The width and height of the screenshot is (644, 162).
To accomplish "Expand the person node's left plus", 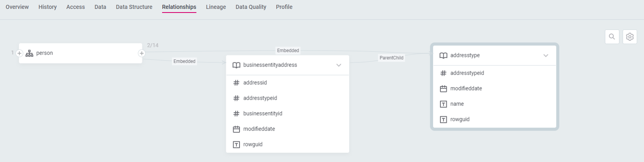I will (19, 53).
